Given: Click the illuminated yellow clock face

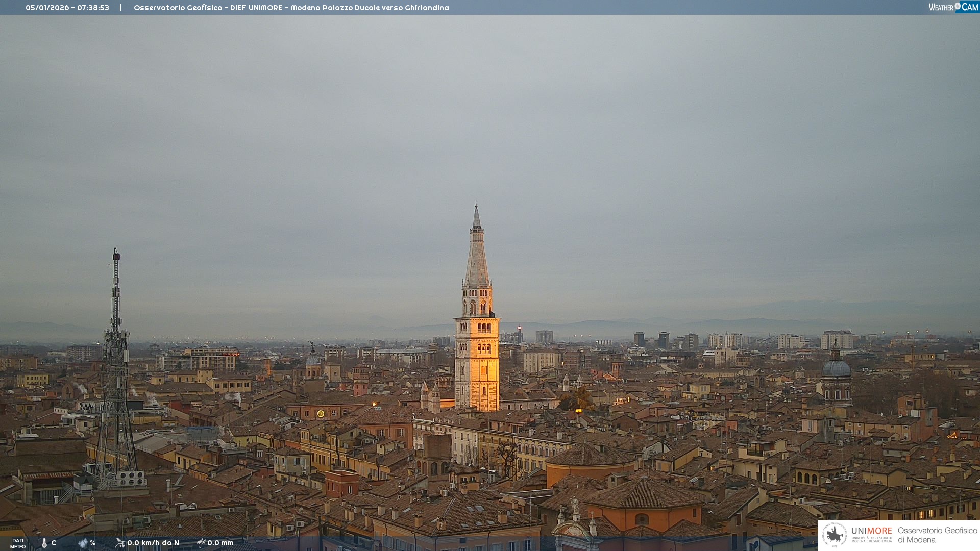Looking at the screenshot, I should [321, 414].
